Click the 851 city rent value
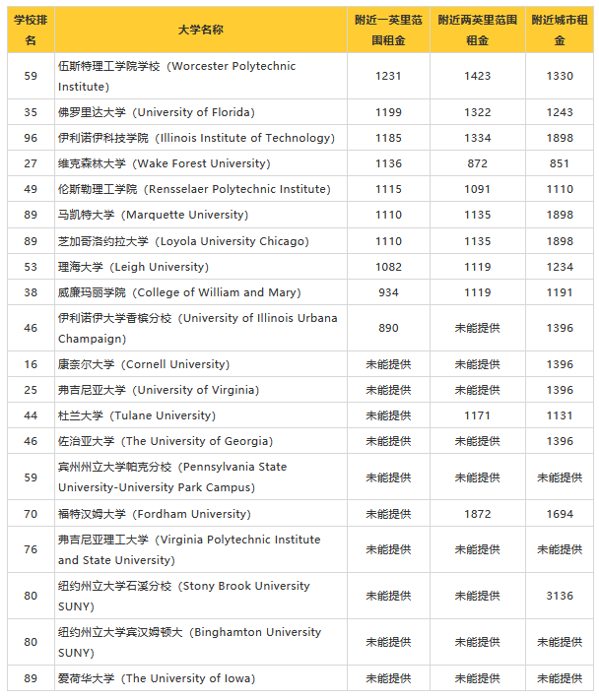This screenshot has width=599, height=700. (560, 163)
